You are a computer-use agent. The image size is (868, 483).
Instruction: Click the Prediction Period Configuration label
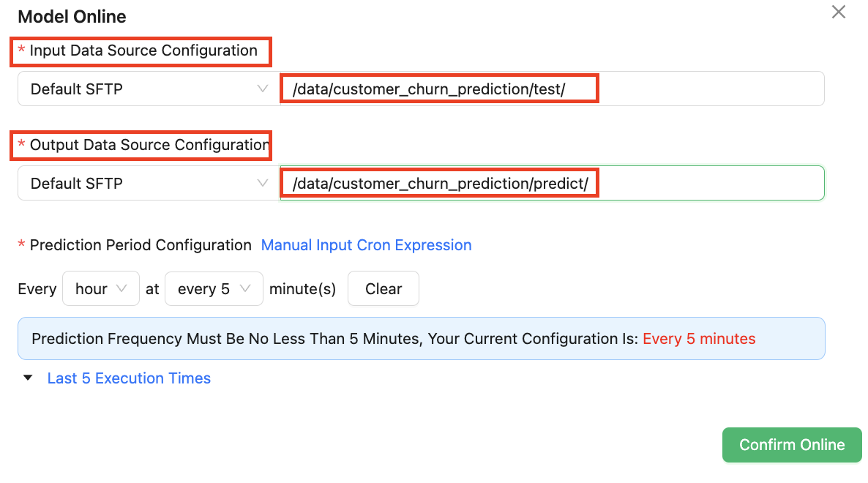[x=141, y=245]
